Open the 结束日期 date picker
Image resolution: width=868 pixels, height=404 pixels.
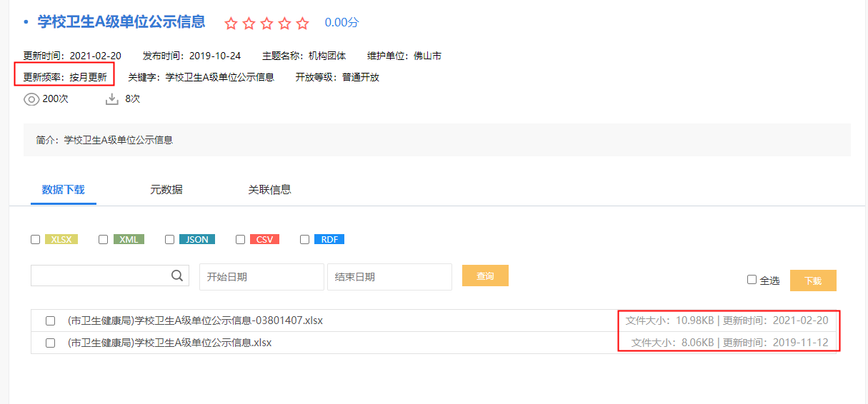(389, 277)
